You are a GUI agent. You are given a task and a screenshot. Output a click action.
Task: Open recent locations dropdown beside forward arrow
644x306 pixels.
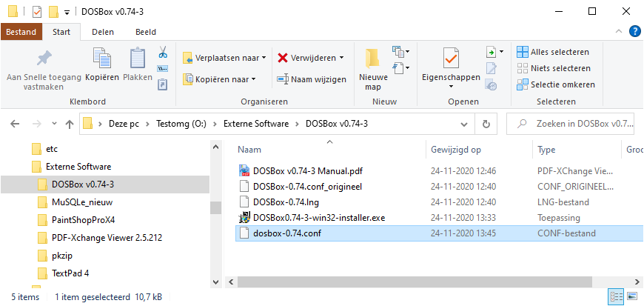tap(54, 124)
